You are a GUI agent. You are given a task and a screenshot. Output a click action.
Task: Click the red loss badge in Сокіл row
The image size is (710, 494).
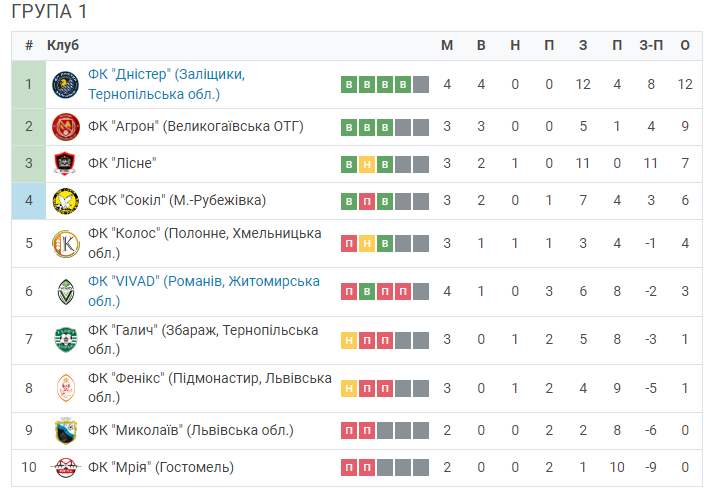367,201
